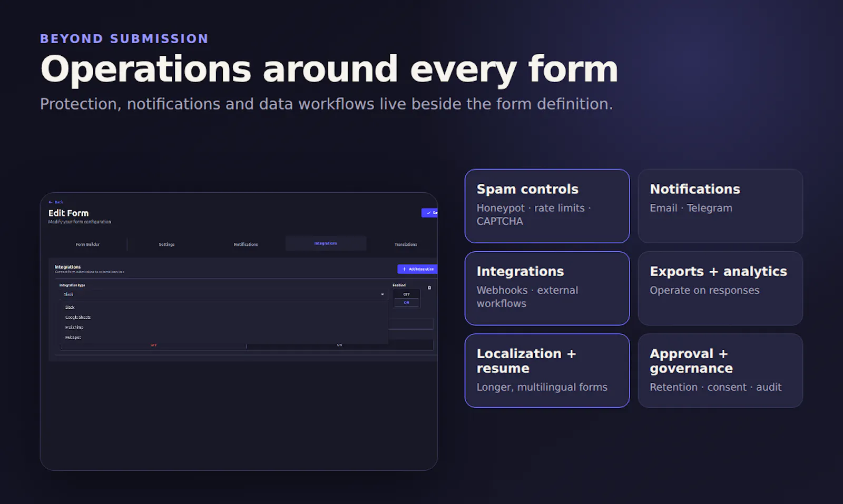Click the blue Save button with checkmark
This screenshot has height=504, width=843.
click(429, 213)
